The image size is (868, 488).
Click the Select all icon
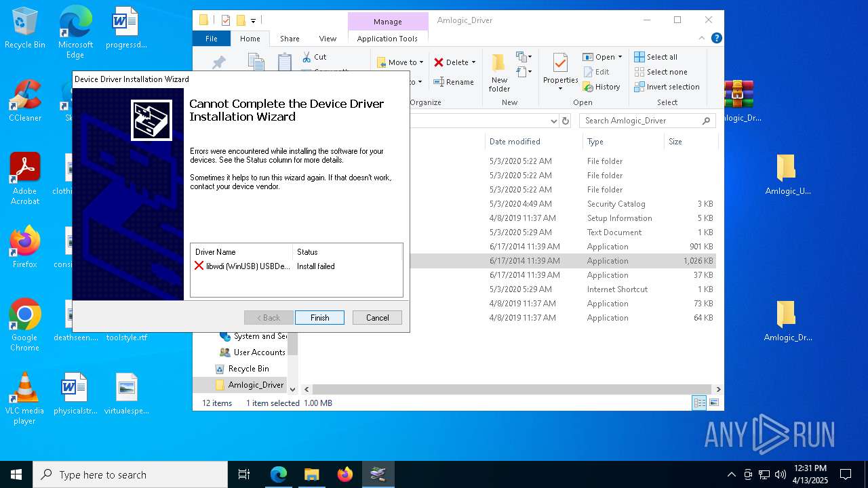click(x=639, y=57)
